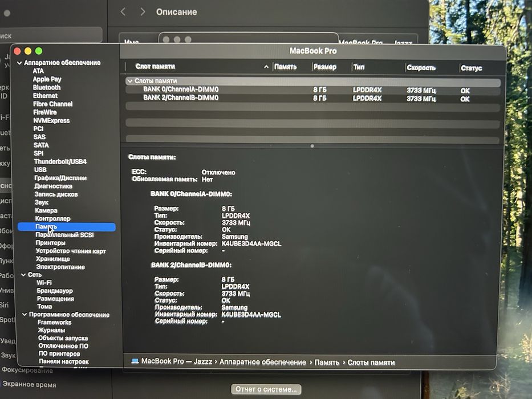Viewport: 532px width, 399px height.
Task: Open Apple Pay hardware entry
Action: 47,79
